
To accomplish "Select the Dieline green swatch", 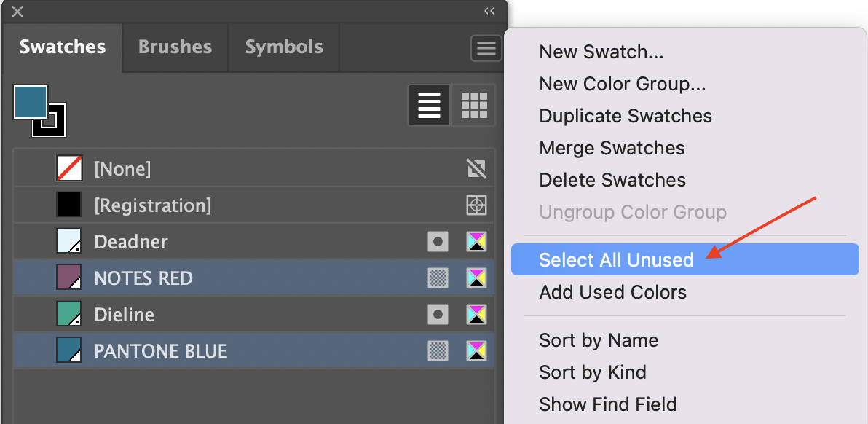I will tap(68, 315).
